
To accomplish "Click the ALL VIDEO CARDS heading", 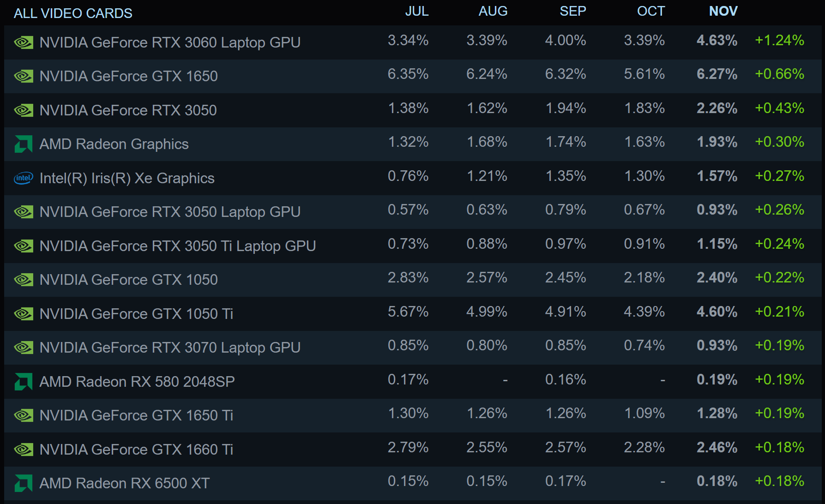I will [x=73, y=13].
